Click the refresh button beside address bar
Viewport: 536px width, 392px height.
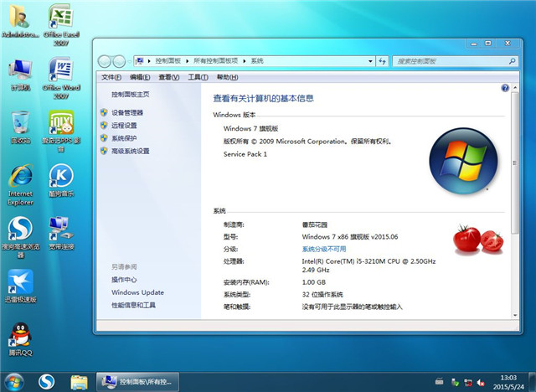pyautogui.click(x=382, y=61)
